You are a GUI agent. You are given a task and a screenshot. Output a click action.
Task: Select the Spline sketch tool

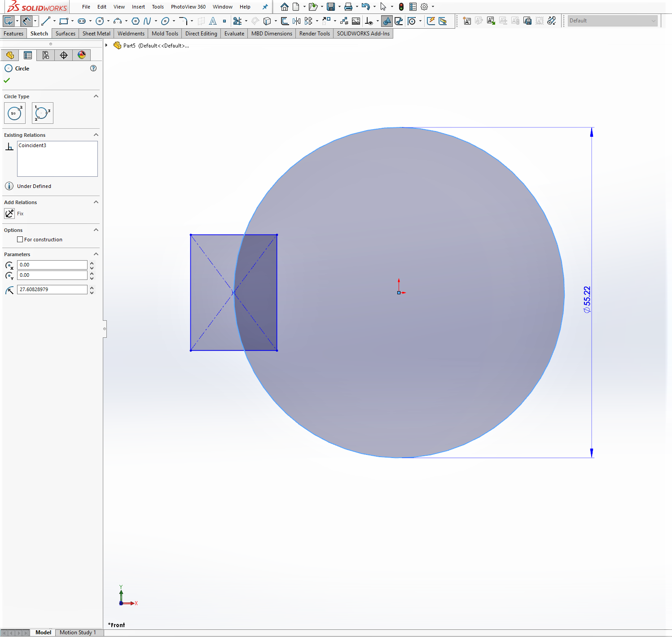pos(147,21)
